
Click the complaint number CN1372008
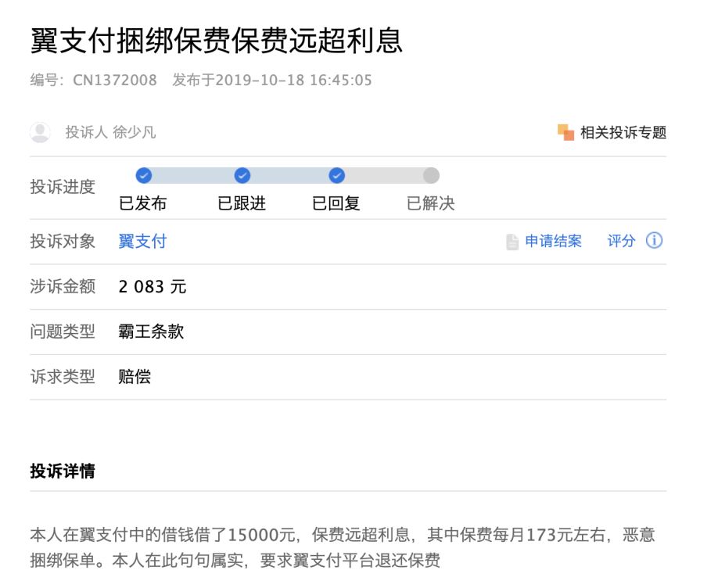[x=114, y=80]
